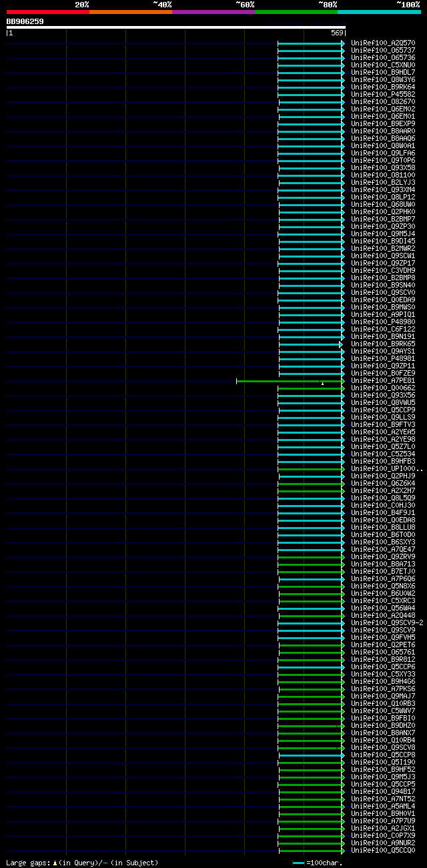Viewport: 427px width, 868px height.
Task: Select the UniRef100_Q93X58 label
Action: pyautogui.click(x=383, y=167)
